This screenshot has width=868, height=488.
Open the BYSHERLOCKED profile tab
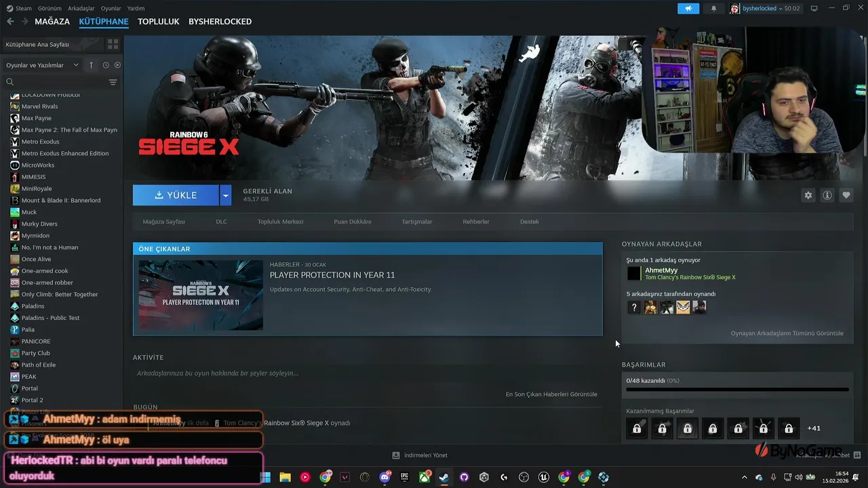(220, 22)
